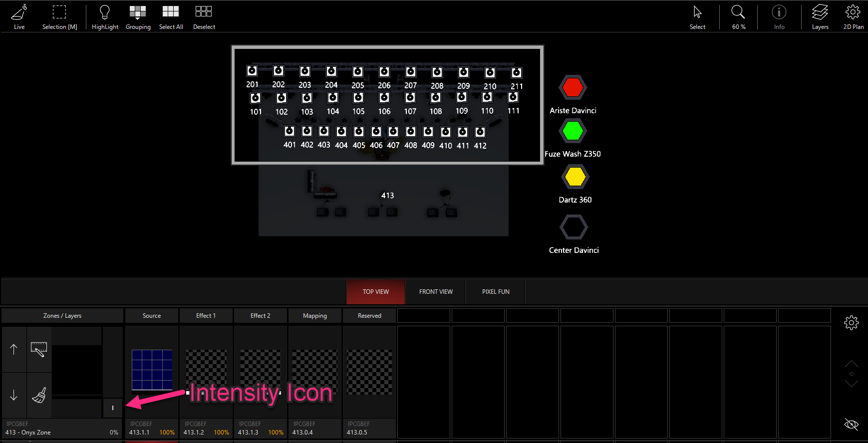
Task: Click the 0% zone intensity value
Action: pos(114,433)
